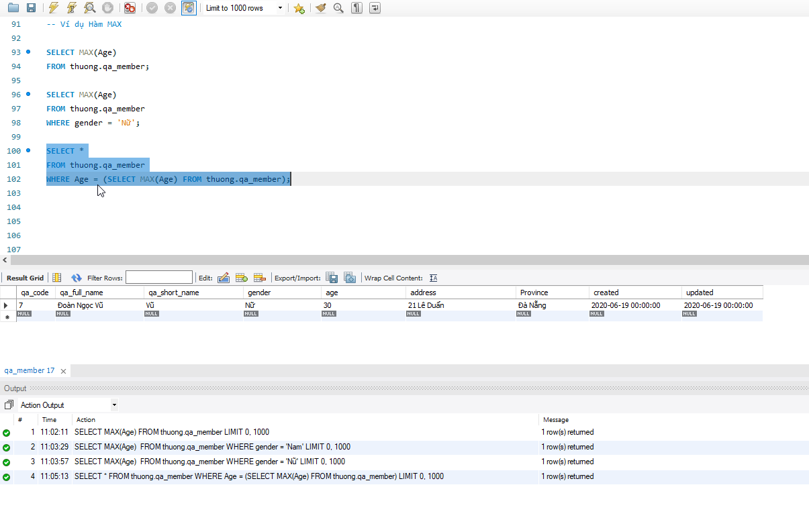Click the refresh icon beside Filter Rows
This screenshot has height=532, width=809.
(77, 278)
